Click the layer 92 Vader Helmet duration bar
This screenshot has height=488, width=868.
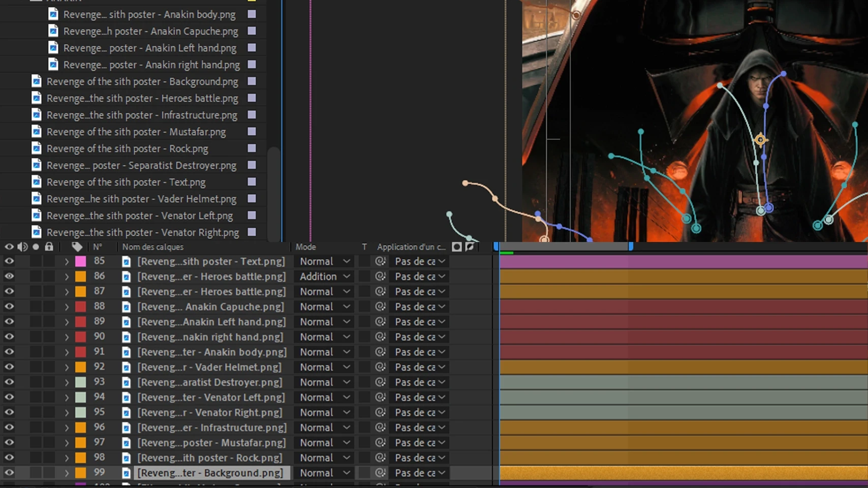[684, 367]
